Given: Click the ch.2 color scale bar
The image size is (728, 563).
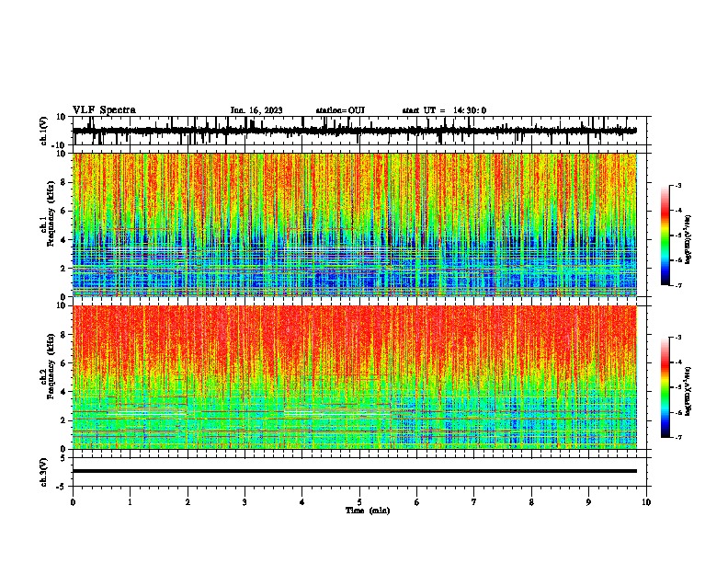Looking at the screenshot, I should coord(665,387).
